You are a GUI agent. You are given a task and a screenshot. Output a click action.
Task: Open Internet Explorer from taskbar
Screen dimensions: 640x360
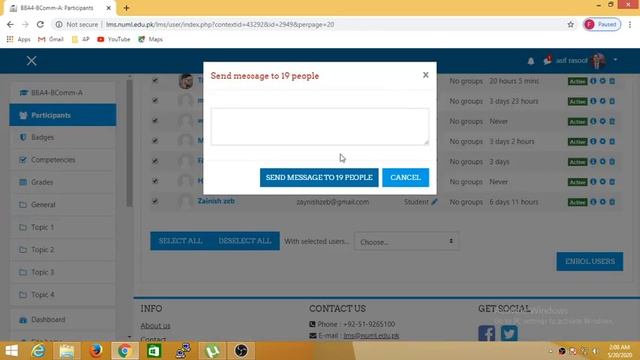pyautogui.click(x=39, y=351)
